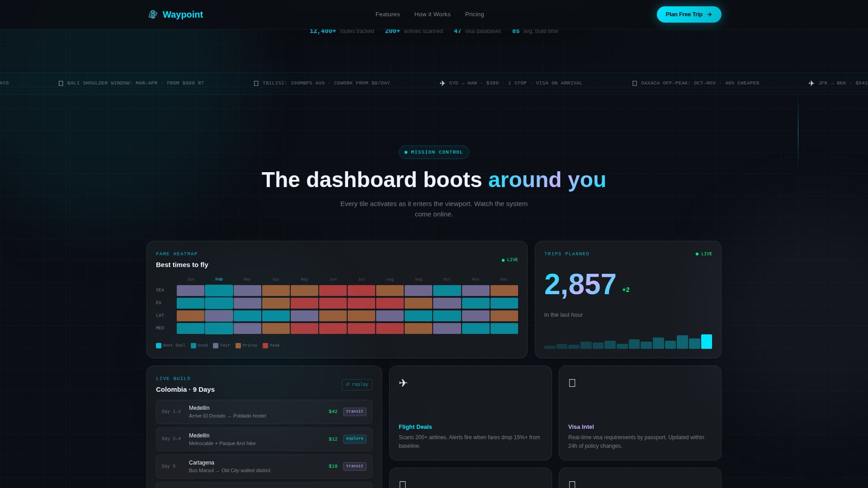
Task: Click the icon in Visa Intel card
Action: 572,383
